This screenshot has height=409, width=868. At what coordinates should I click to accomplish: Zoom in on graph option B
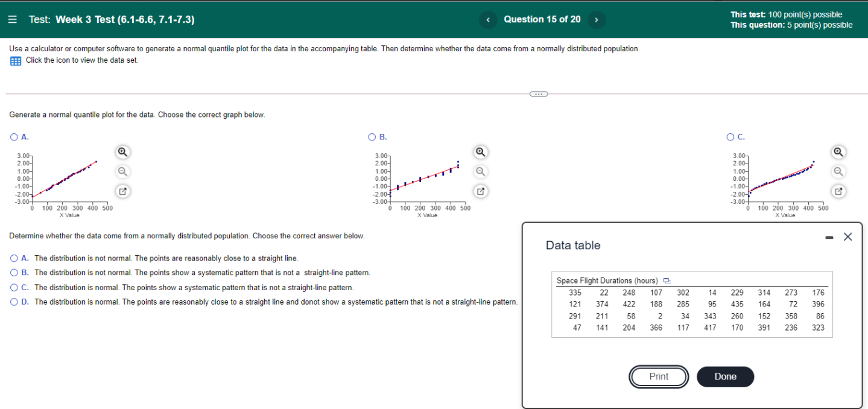click(480, 152)
